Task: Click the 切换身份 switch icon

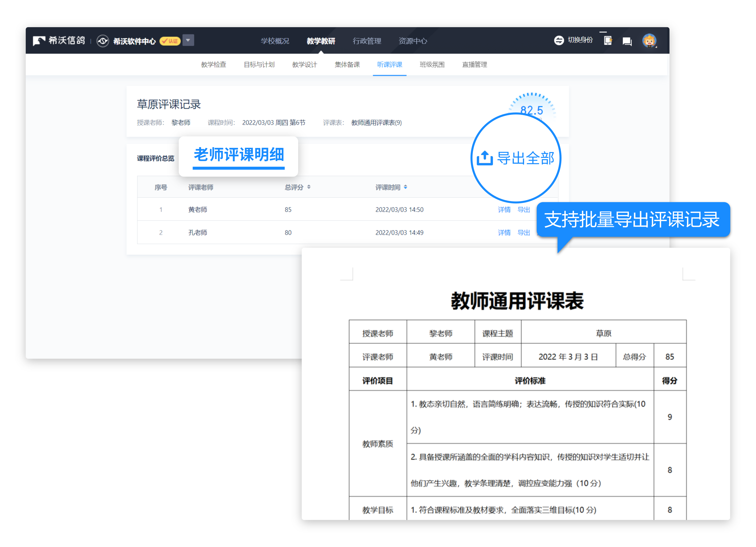Action: click(x=559, y=40)
